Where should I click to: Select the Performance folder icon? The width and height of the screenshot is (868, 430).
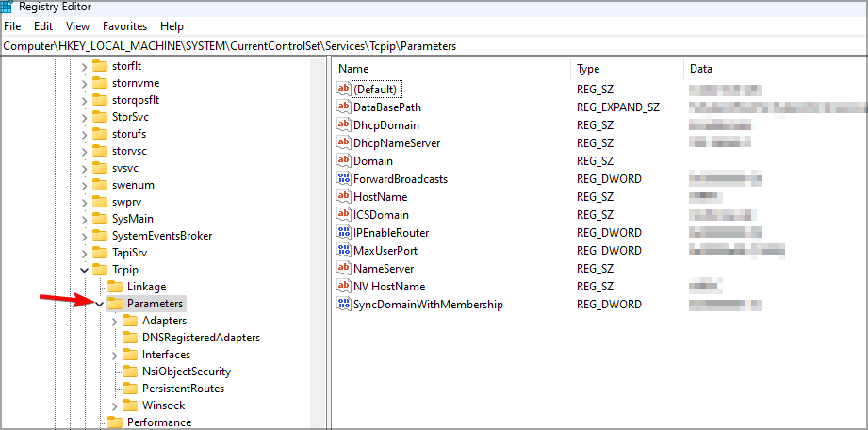[115, 422]
